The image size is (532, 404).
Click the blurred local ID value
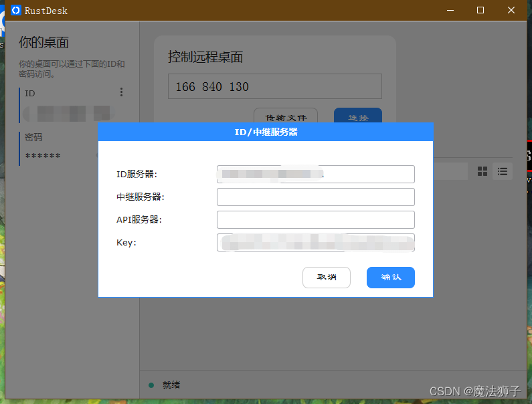pos(69,113)
